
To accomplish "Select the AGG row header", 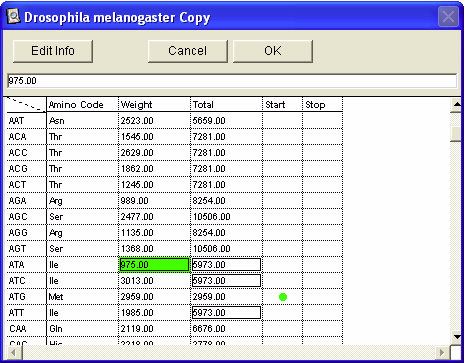I will (26, 233).
